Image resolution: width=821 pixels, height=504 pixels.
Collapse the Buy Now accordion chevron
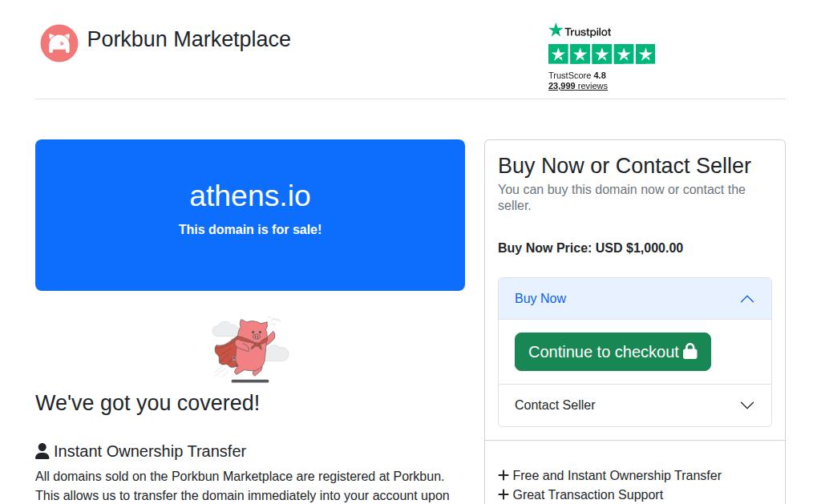(747, 299)
